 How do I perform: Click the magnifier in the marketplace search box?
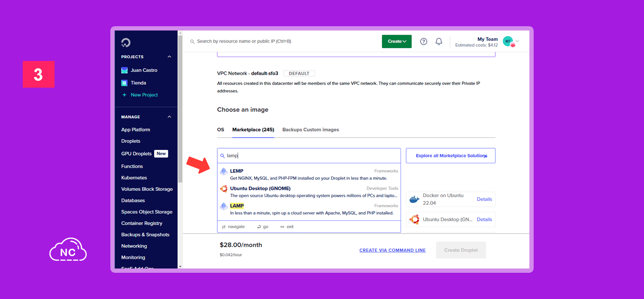tap(222, 156)
